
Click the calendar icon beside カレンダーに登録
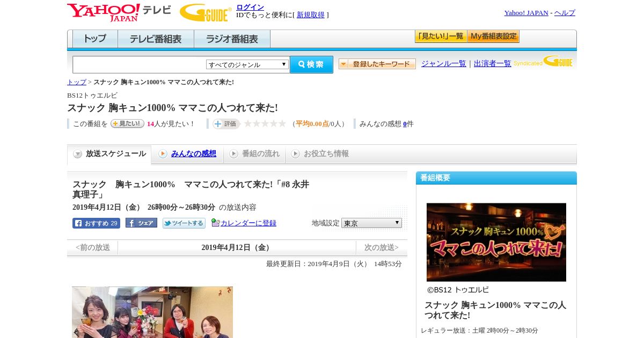coord(216,222)
